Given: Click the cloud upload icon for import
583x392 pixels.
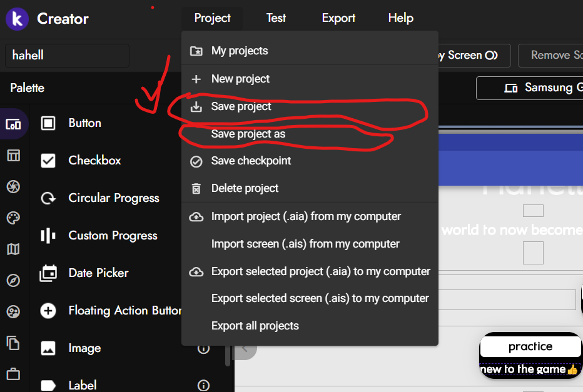Looking at the screenshot, I should coord(196,216).
